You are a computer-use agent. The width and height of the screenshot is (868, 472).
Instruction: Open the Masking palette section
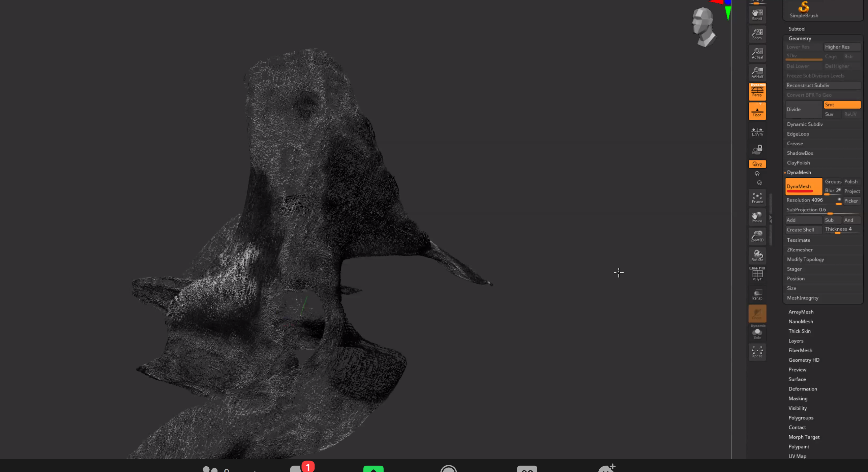pos(798,399)
